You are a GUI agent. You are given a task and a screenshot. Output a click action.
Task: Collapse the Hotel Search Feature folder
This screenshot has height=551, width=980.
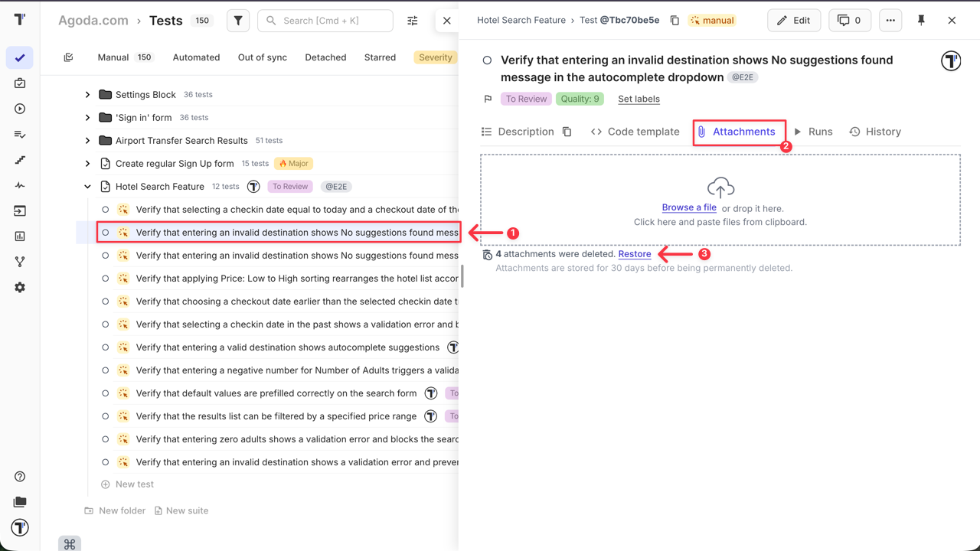[x=87, y=186]
